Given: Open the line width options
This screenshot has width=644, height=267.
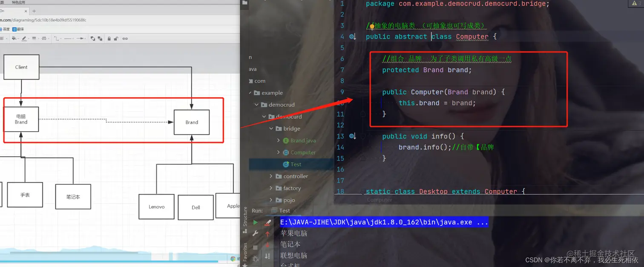Looking at the screenshot, I should click(34, 38).
